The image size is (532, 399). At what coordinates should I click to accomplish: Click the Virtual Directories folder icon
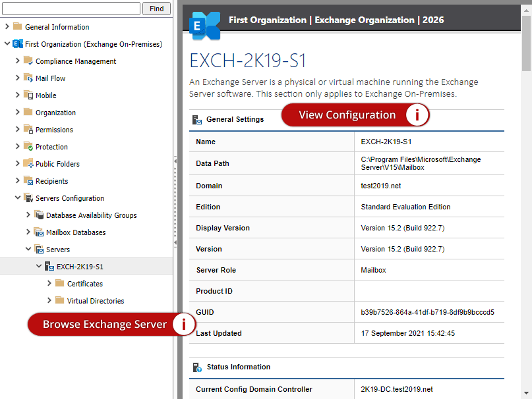click(x=60, y=300)
